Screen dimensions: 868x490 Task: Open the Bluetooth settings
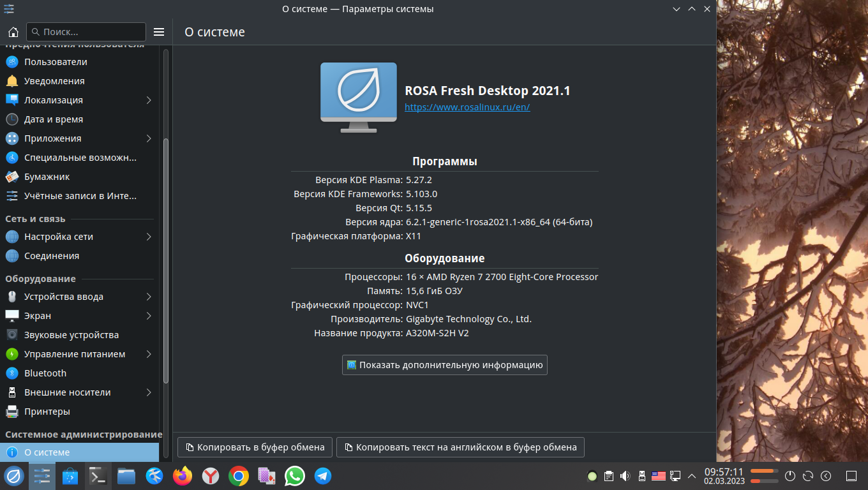click(80, 373)
